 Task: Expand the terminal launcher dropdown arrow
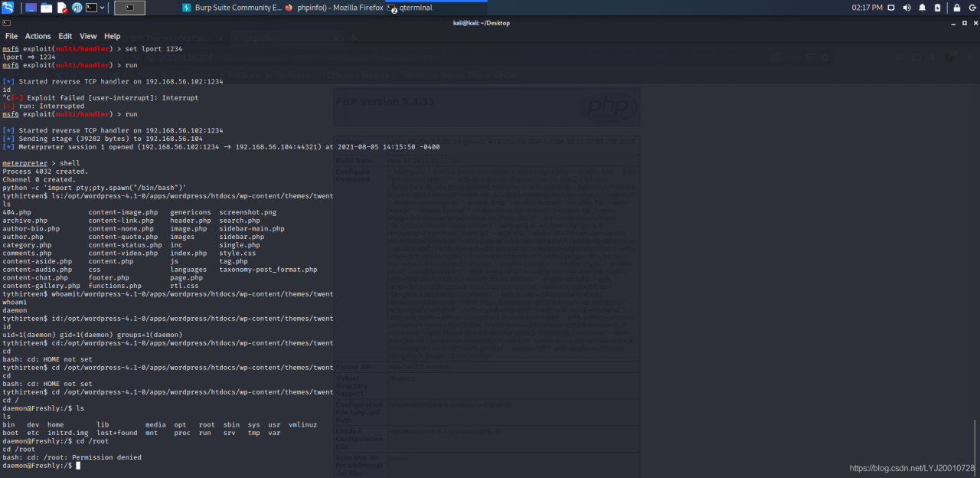tap(103, 8)
